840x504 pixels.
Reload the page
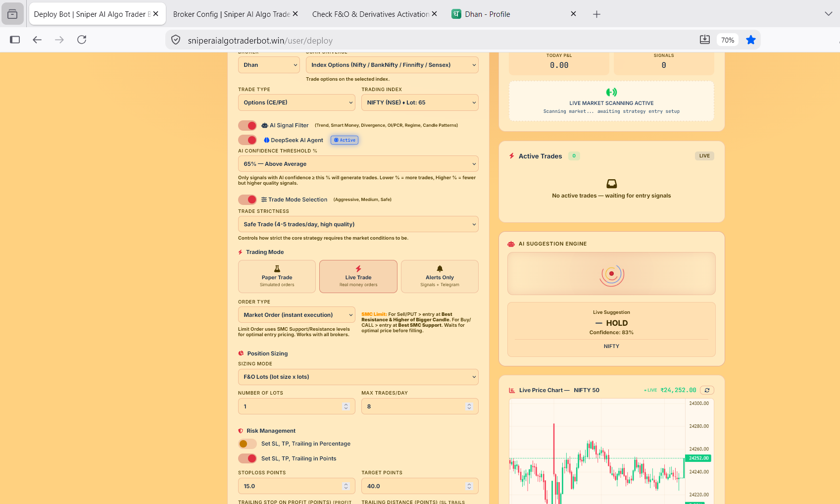[x=82, y=40]
